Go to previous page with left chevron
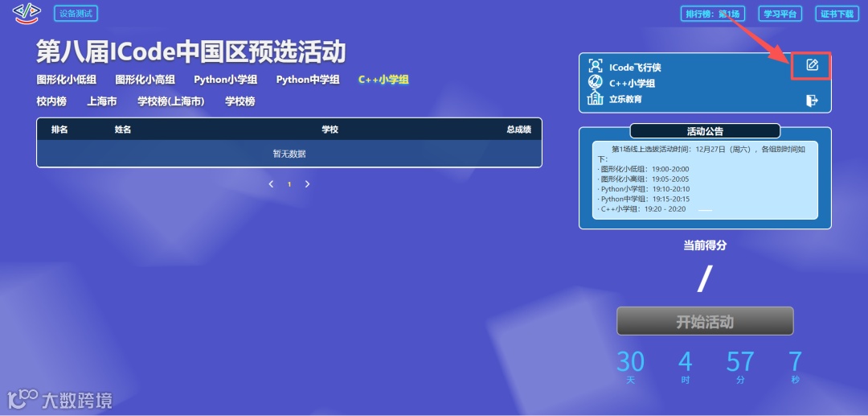Screen dimensions: 868x416 coord(272,184)
